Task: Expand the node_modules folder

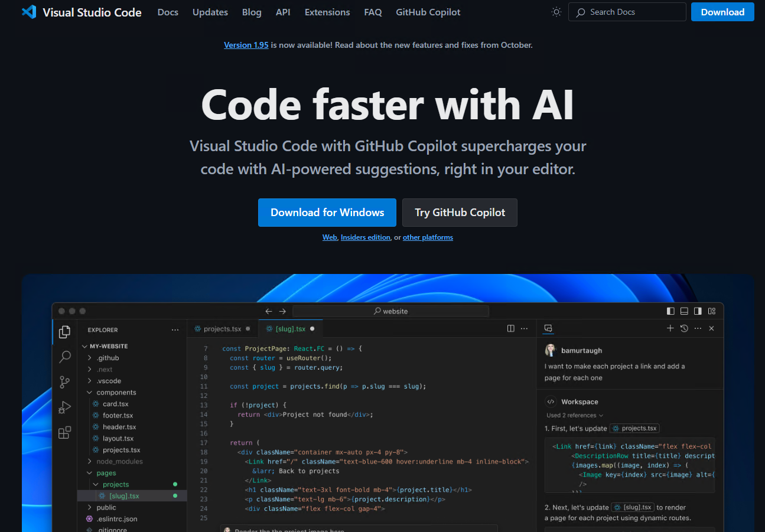Action: 90,462
